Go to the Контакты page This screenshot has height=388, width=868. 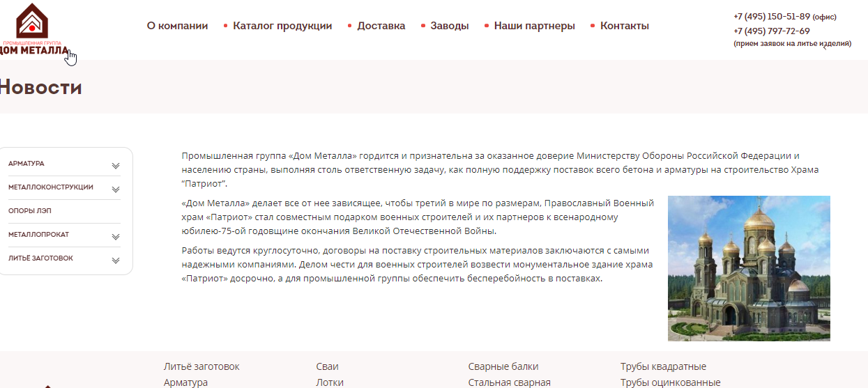[x=625, y=26]
